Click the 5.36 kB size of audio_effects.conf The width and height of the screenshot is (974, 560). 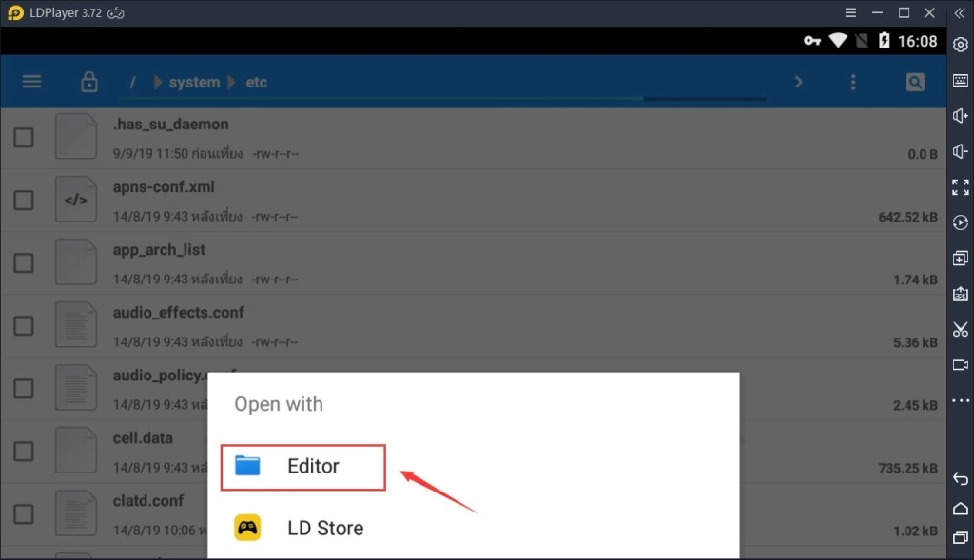click(915, 342)
